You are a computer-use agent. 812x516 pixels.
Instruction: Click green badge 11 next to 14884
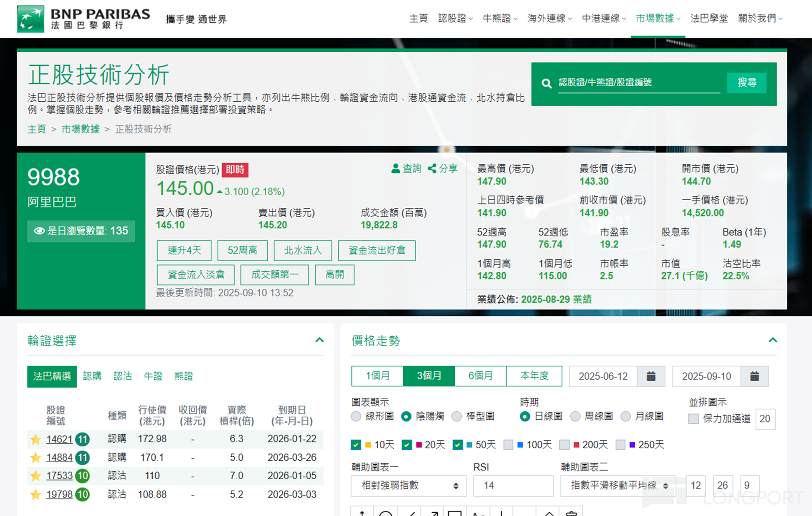(x=83, y=458)
